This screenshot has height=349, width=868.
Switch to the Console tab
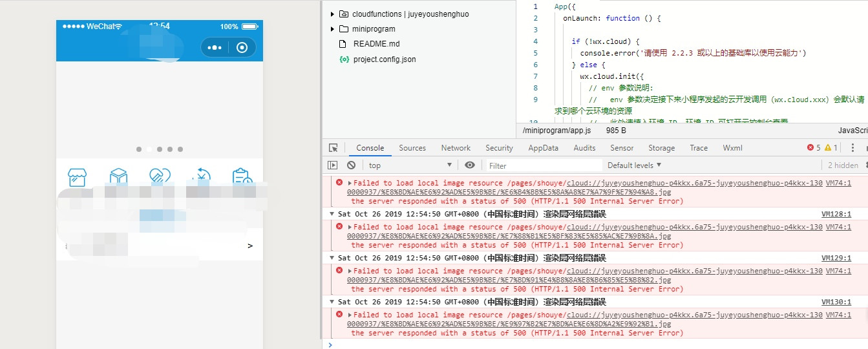[370, 148]
